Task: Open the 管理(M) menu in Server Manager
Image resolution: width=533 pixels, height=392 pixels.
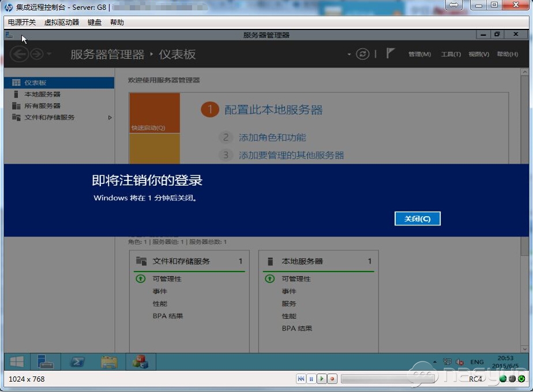Action: click(x=419, y=54)
